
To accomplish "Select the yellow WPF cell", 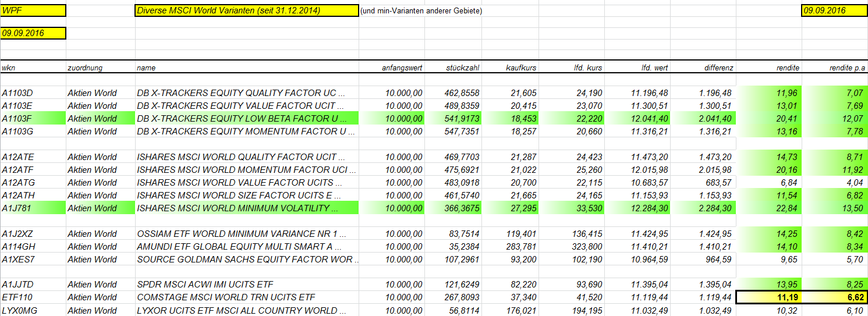I will tap(33, 10).
